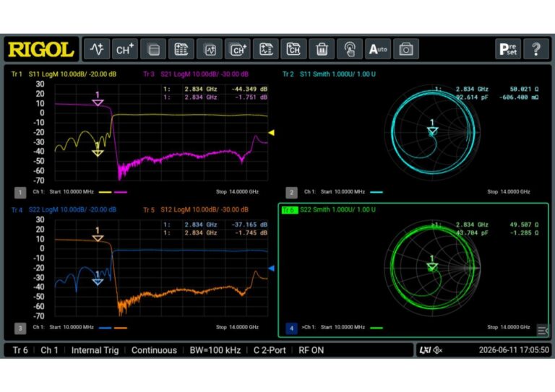The image size is (555, 392).
Task: Click marker 1 on blue S22 trace
Action: coord(98,282)
